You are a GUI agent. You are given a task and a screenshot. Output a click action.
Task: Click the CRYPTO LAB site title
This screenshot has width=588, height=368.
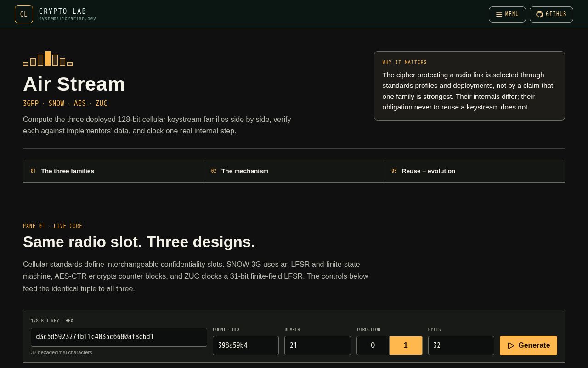(62, 11)
